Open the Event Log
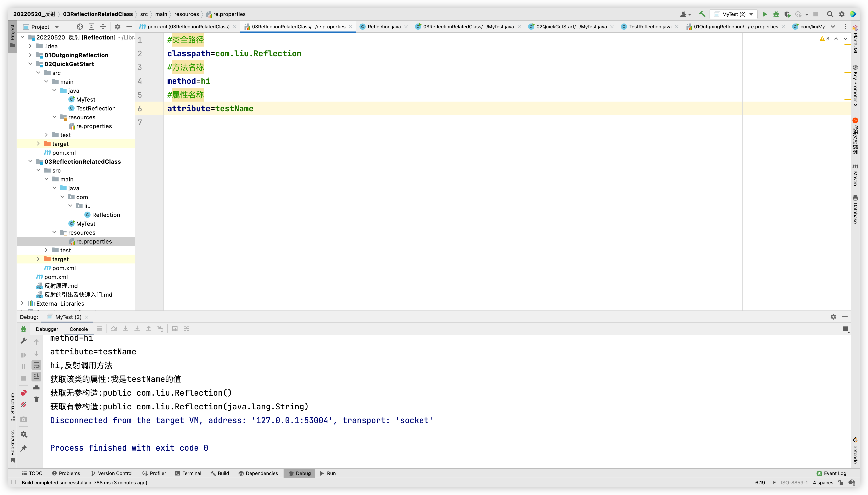Screen dimensions: 868x495 (831, 473)
